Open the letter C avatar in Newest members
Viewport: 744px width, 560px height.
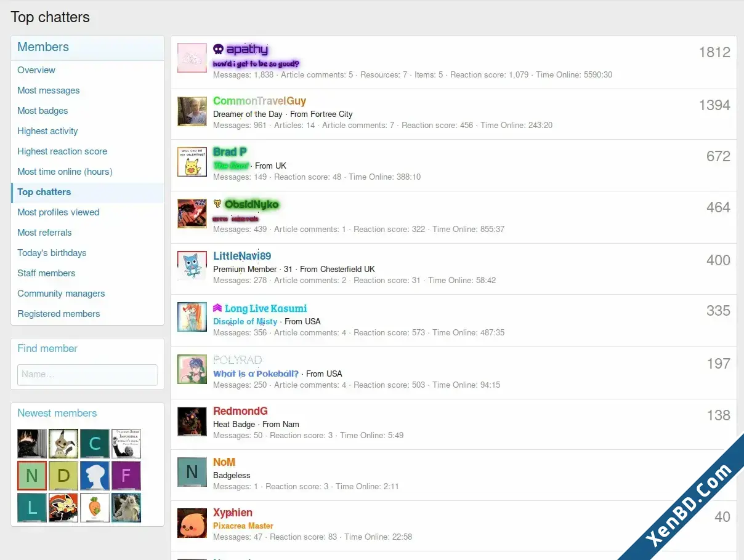95,444
